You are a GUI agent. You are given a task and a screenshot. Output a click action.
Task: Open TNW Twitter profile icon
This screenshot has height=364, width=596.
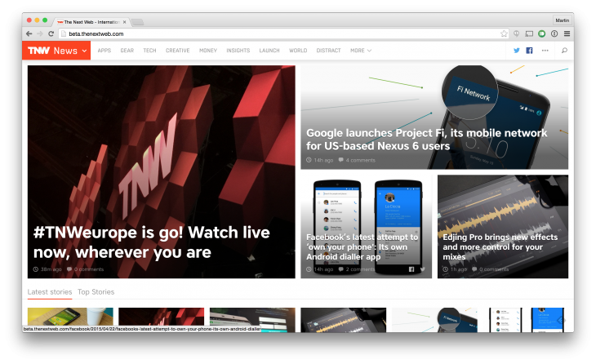coord(517,50)
